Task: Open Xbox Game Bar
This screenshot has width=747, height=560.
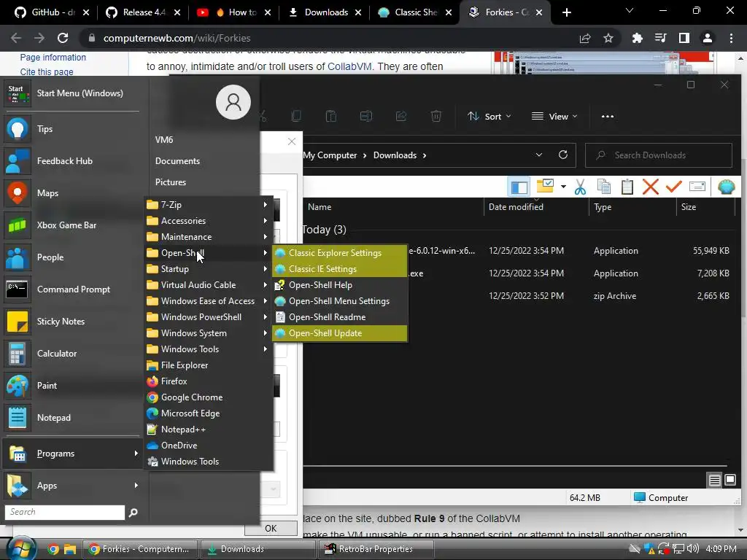Action: [72, 225]
